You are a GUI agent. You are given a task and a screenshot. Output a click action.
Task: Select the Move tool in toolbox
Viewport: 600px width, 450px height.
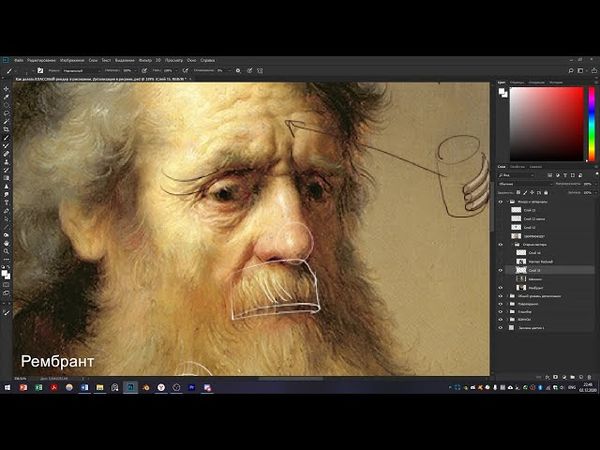tap(6, 88)
